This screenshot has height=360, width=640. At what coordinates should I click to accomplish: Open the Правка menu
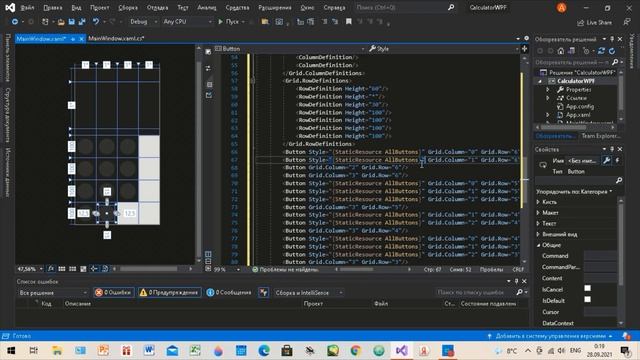(53, 8)
